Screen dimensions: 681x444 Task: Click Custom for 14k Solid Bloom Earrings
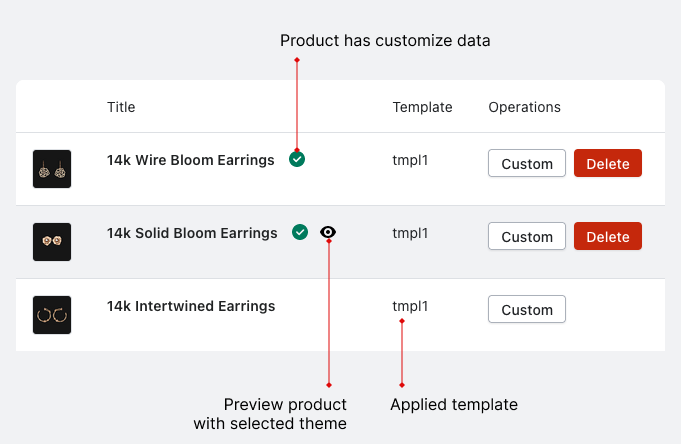[x=527, y=237]
